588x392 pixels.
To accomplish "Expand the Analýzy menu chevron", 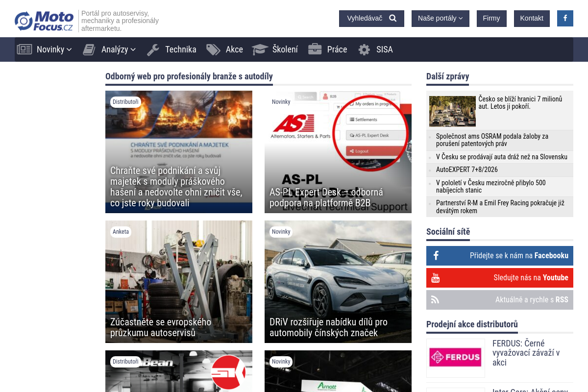I will click(133, 49).
